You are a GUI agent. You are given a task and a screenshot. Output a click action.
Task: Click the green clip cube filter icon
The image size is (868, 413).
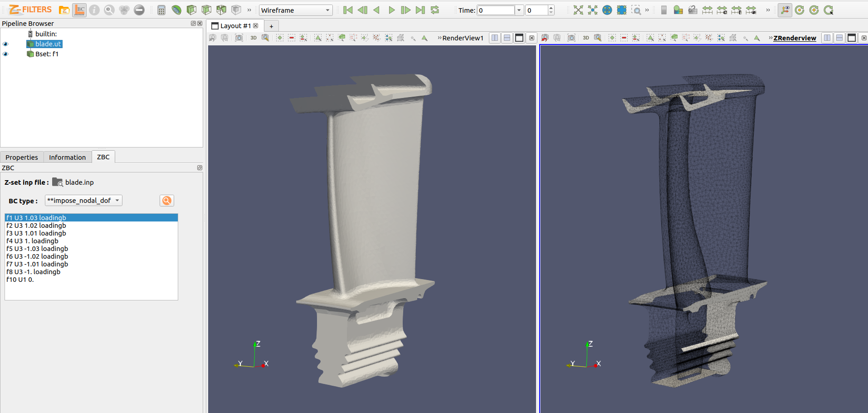pyautogui.click(x=191, y=10)
